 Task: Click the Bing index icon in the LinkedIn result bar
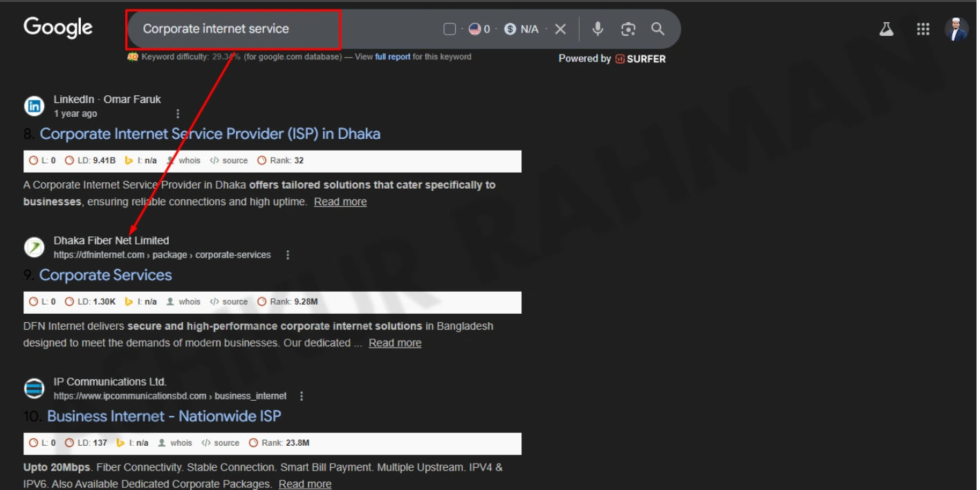click(129, 160)
